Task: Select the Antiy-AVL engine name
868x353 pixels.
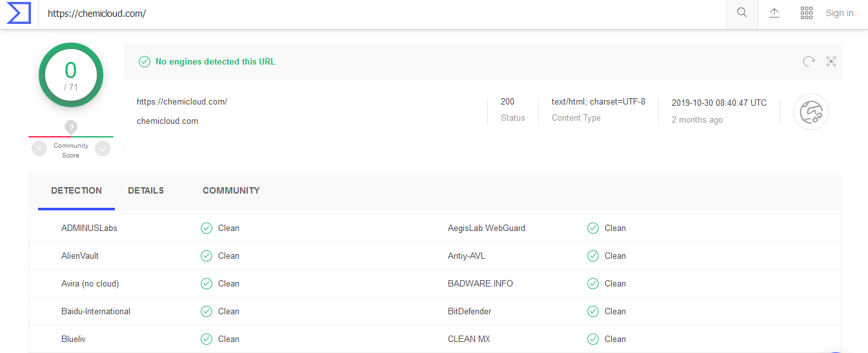Action: (x=467, y=256)
